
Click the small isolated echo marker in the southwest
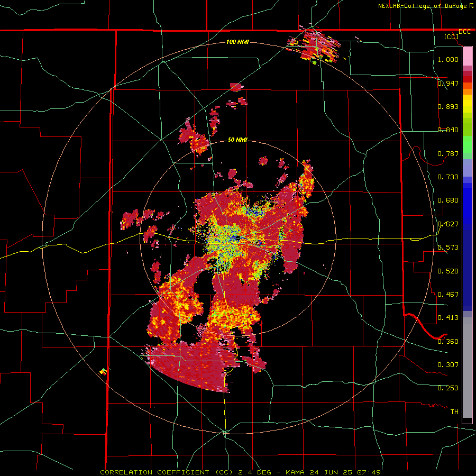pyautogui.click(x=104, y=372)
